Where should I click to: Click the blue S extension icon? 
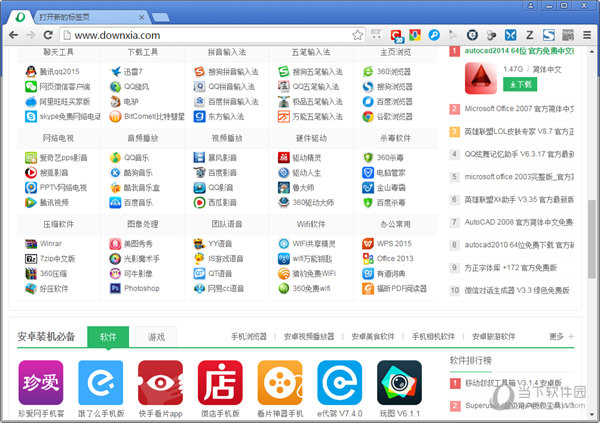point(549,35)
